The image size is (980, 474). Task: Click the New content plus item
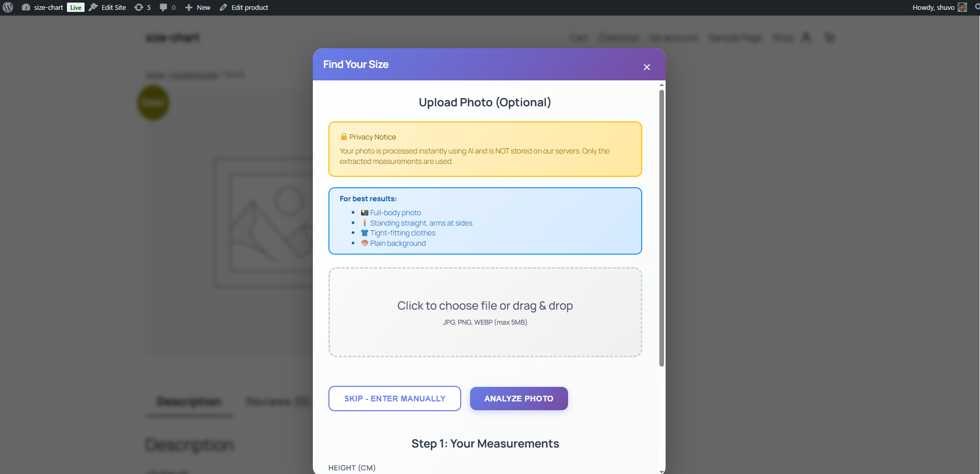[x=198, y=7]
